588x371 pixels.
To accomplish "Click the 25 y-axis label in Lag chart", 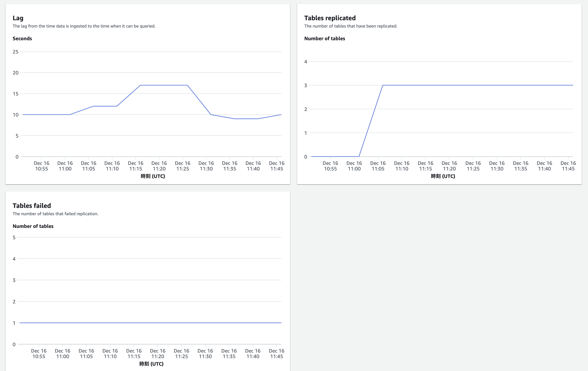I will pos(15,52).
